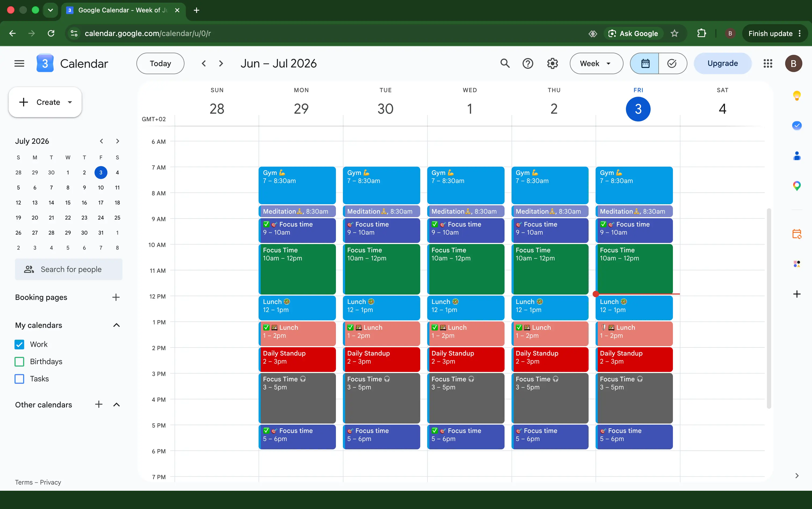Viewport: 812px width, 509px height.
Task: Open the Google apps grid
Action: (768, 63)
